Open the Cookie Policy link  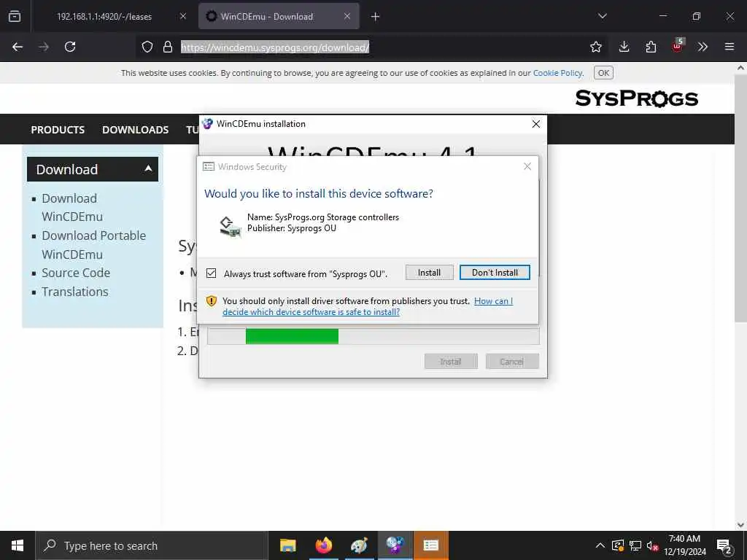[557, 73]
